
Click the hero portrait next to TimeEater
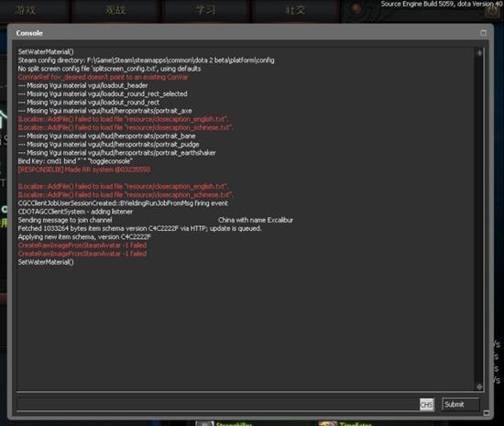pyautogui.click(x=327, y=424)
